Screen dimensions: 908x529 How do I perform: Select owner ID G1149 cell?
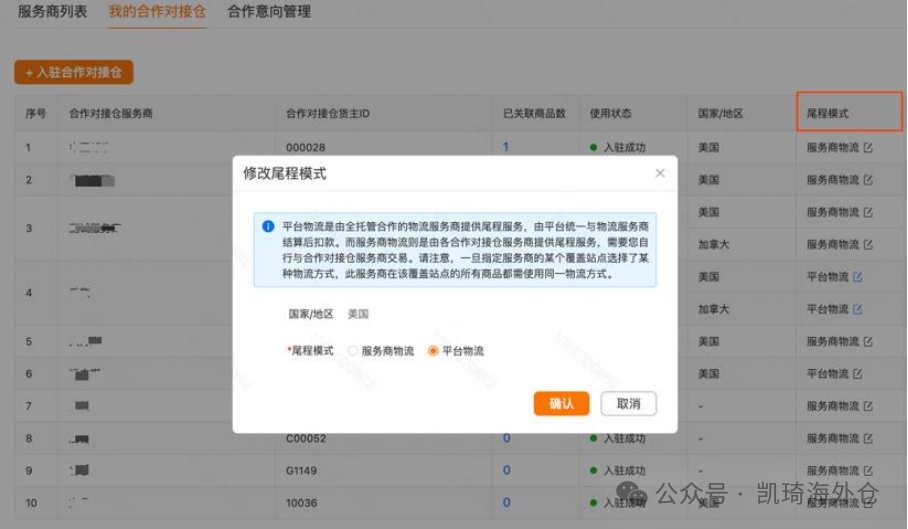coord(301,471)
